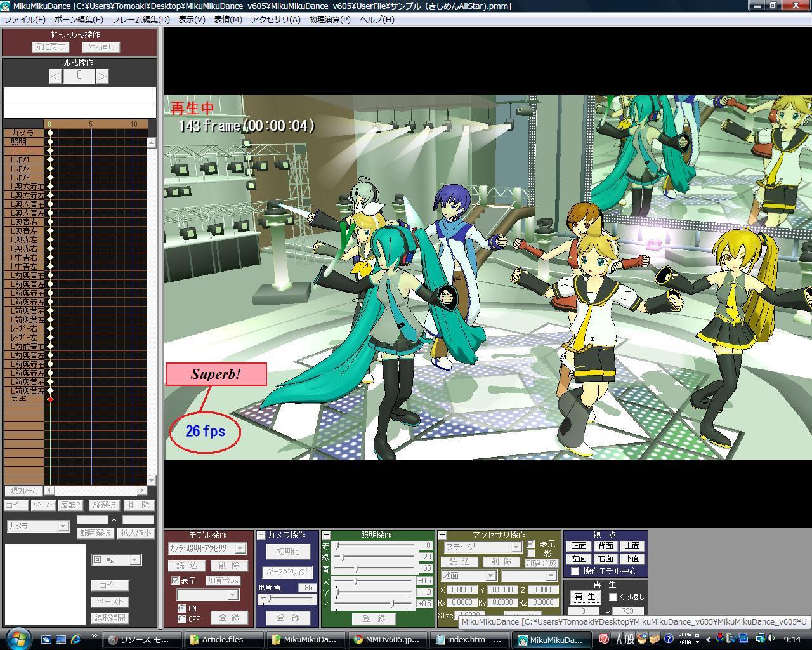Toggle accessory 影 shadow checkbox
This screenshot has height=650, width=812.
point(531,554)
